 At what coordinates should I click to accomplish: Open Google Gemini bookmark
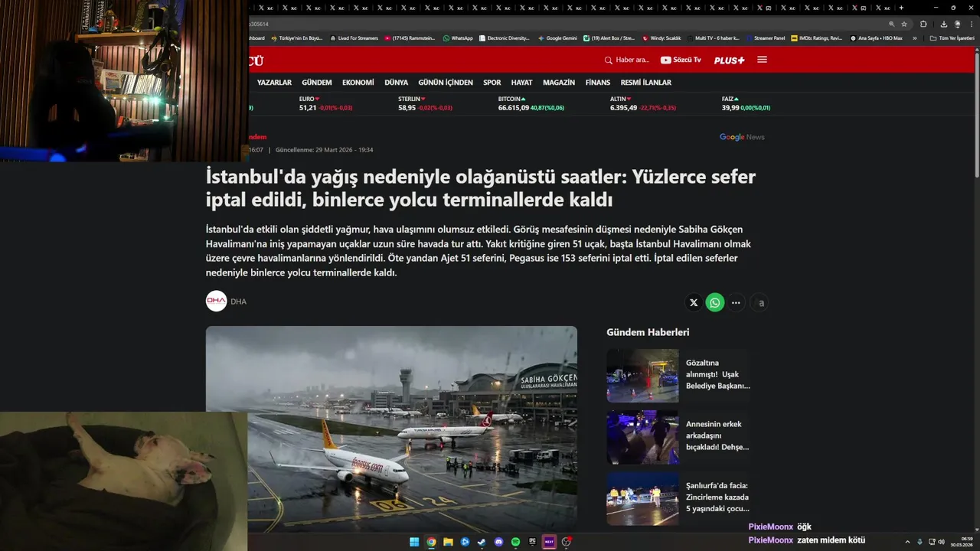coord(558,37)
